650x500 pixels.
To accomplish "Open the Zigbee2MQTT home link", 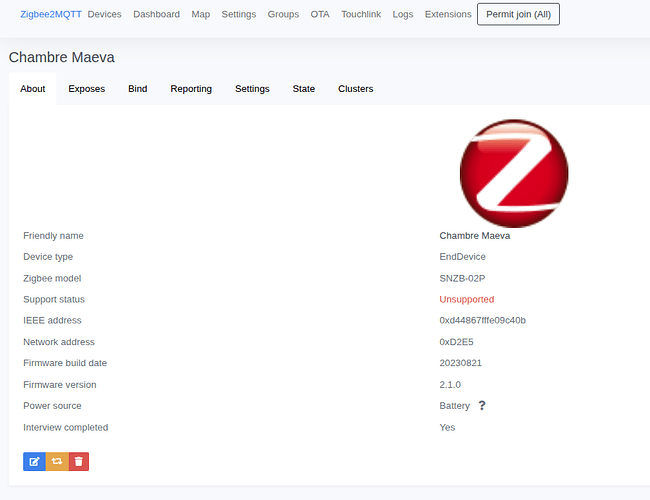I will [x=51, y=14].
